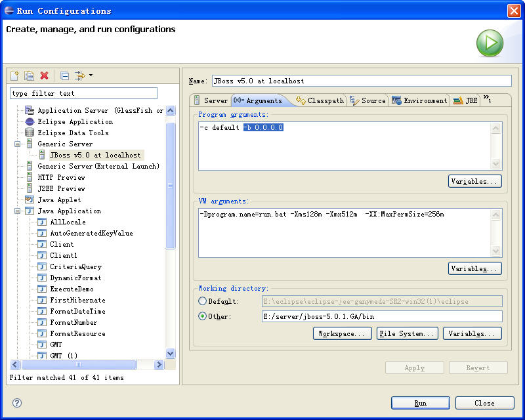Viewport: 525px width, 420px height.
Task: Collapse all tree items icon
Action: pyautogui.click(x=64, y=76)
